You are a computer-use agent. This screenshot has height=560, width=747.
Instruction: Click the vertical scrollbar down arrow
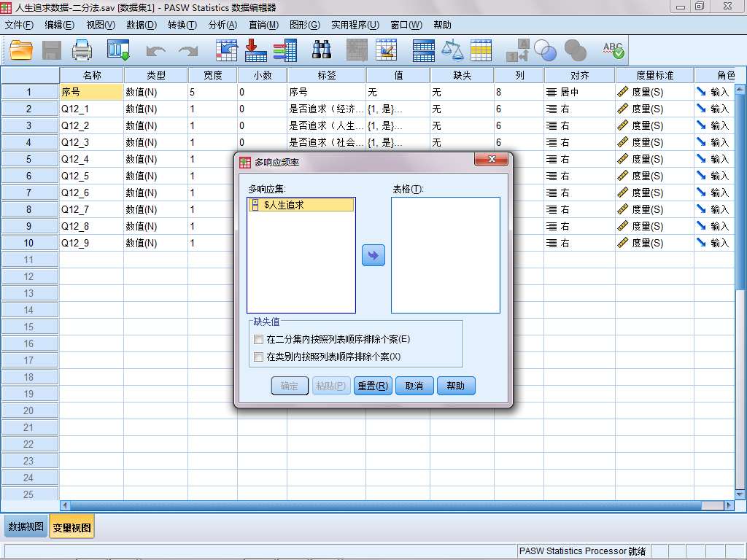pos(740,495)
